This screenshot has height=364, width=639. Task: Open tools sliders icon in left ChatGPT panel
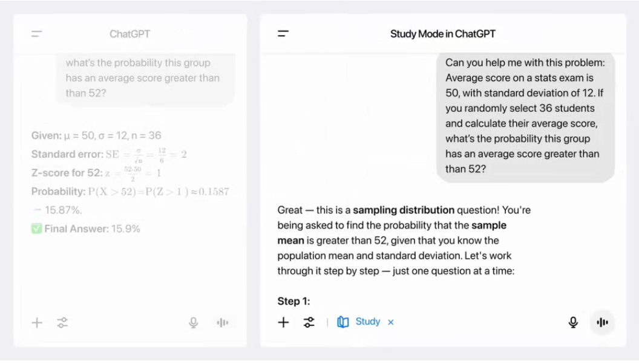point(62,323)
